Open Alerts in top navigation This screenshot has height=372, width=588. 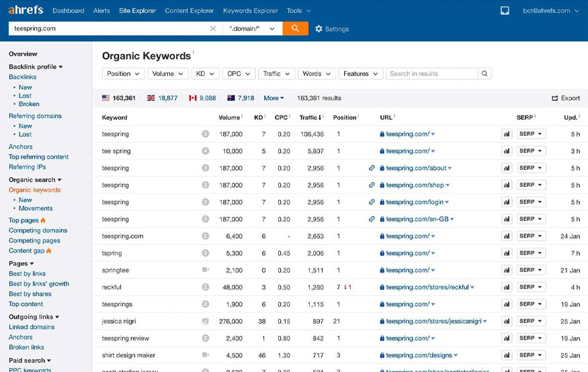point(101,11)
